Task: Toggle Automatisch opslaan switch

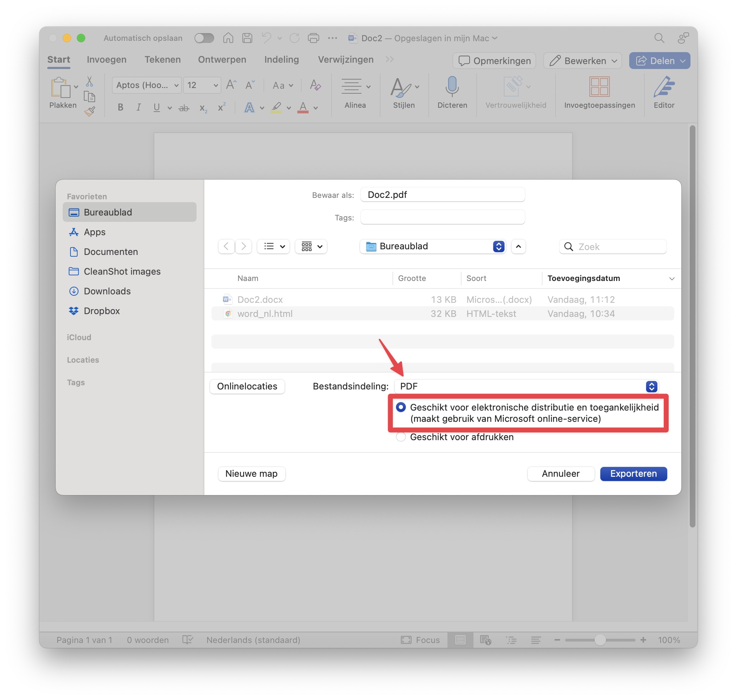Action: click(x=204, y=38)
